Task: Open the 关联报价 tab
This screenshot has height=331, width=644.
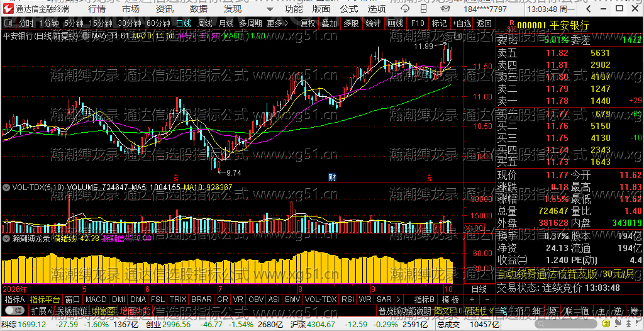Action: coord(72,310)
